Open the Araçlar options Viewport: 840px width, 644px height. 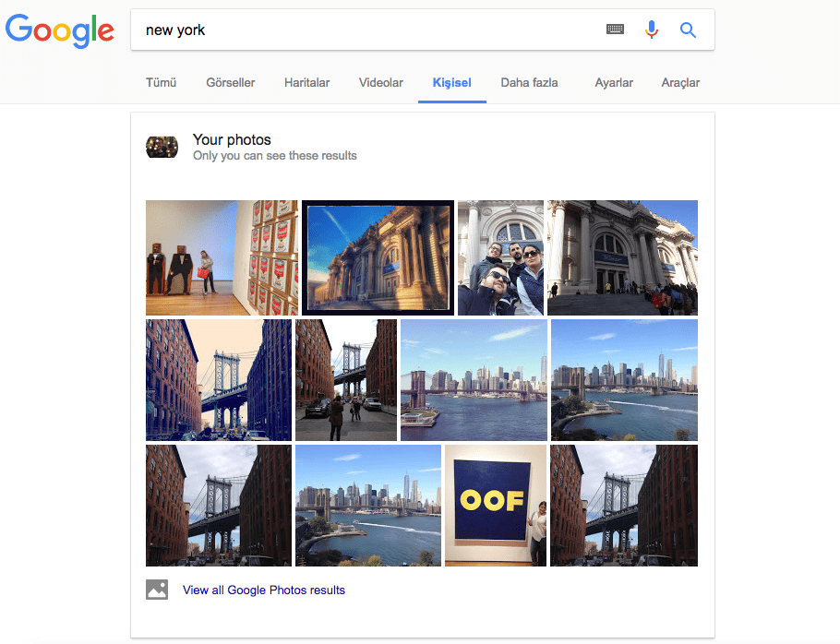pyautogui.click(x=680, y=82)
